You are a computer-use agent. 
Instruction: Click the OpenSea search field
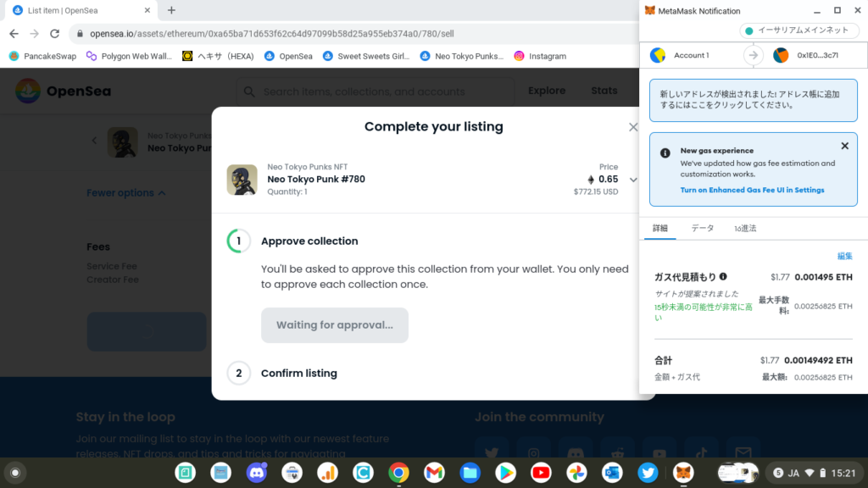(376, 91)
